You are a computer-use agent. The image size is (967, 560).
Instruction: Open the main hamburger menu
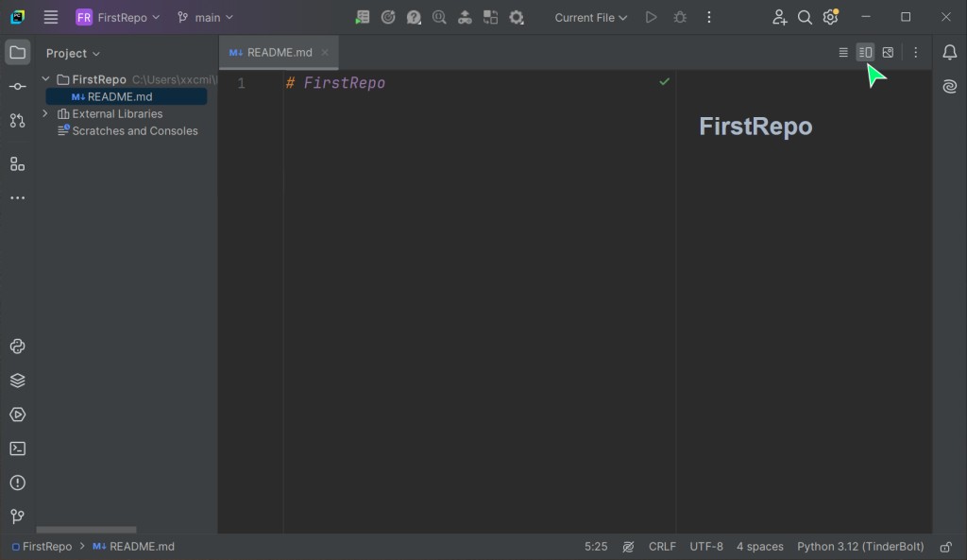pos(51,17)
